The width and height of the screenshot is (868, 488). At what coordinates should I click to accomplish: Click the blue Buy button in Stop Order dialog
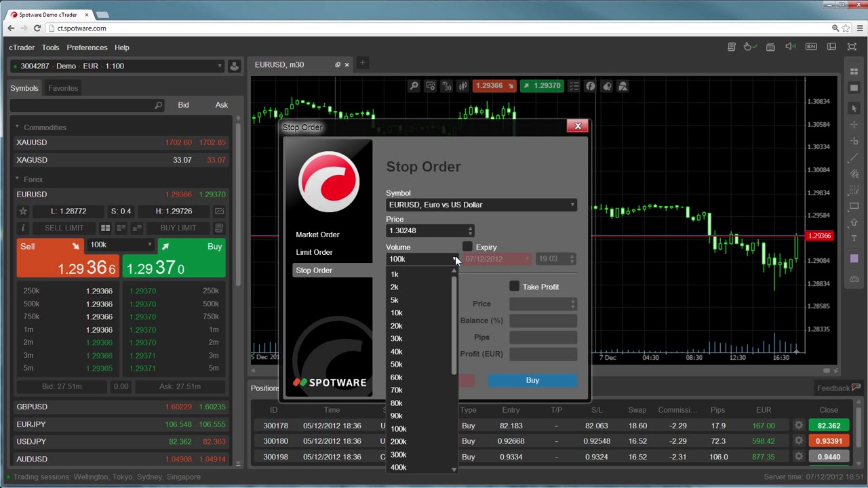pyautogui.click(x=532, y=380)
